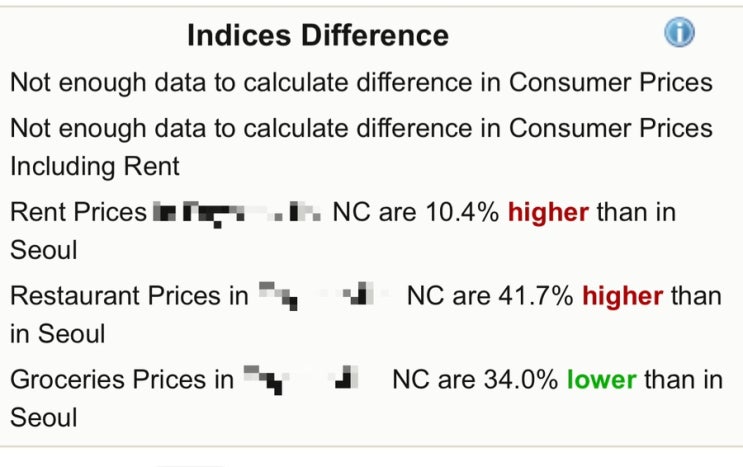Click red 'higher' in the Rent Prices line
Viewport: 743px width, 467px height.
click(x=550, y=212)
